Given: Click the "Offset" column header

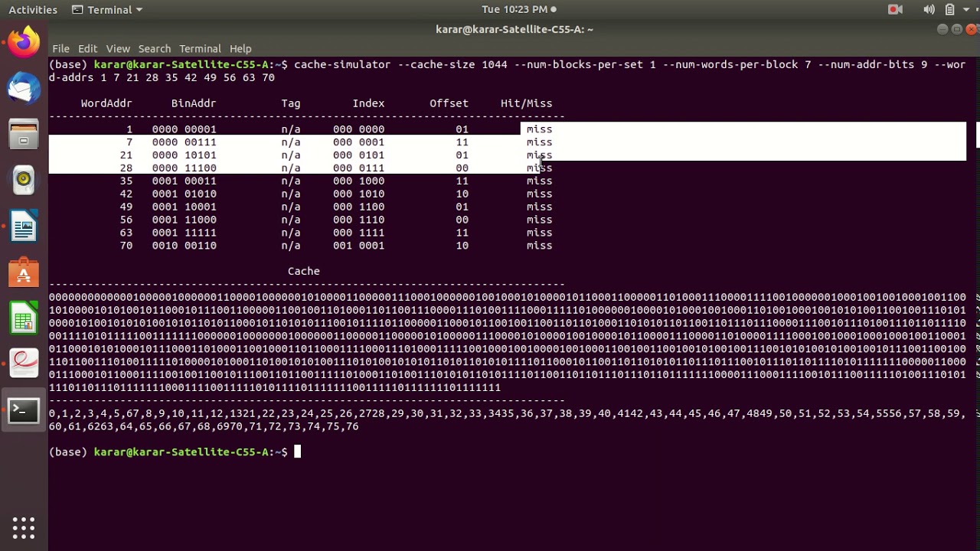Looking at the screenshot, I should (449, 103).
